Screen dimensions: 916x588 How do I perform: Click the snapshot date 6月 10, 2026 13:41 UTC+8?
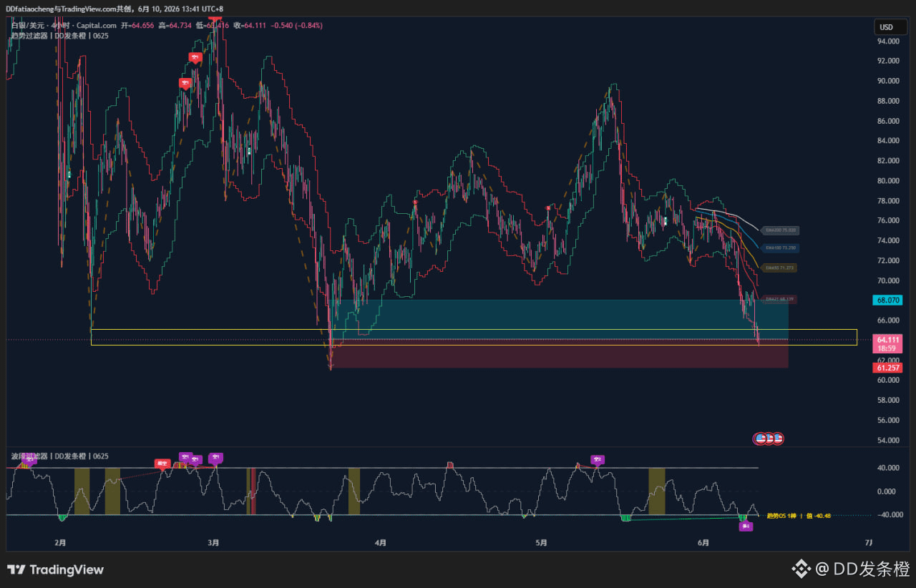coord(182,8)
